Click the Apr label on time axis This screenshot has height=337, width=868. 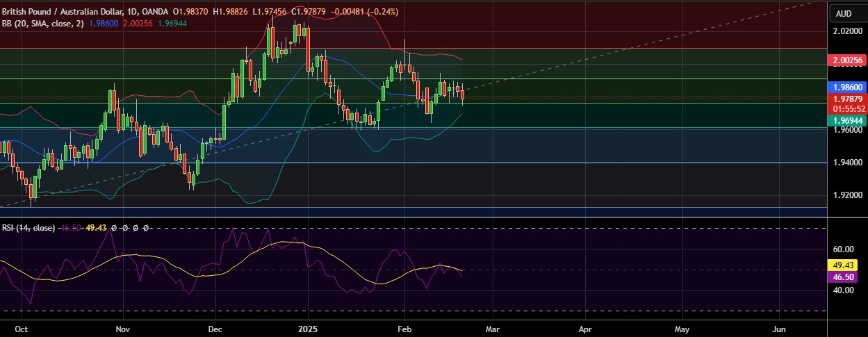click(585, 328)
